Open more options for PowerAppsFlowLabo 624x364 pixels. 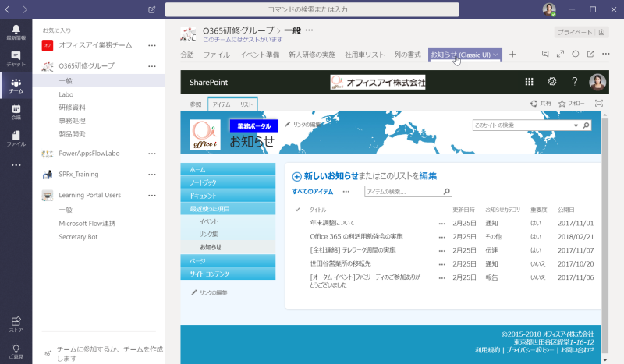click(152, 154)
